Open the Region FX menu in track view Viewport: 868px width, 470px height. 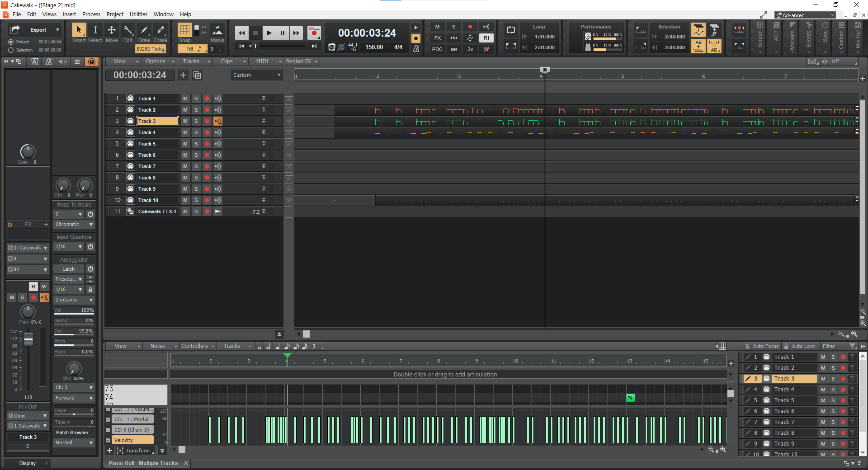[x=302, y=61]
